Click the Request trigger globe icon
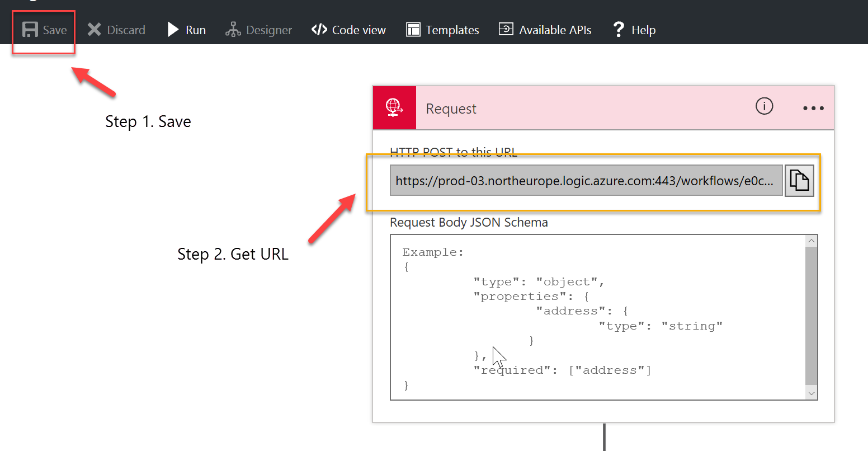868x451 pixels. point(394,107)
